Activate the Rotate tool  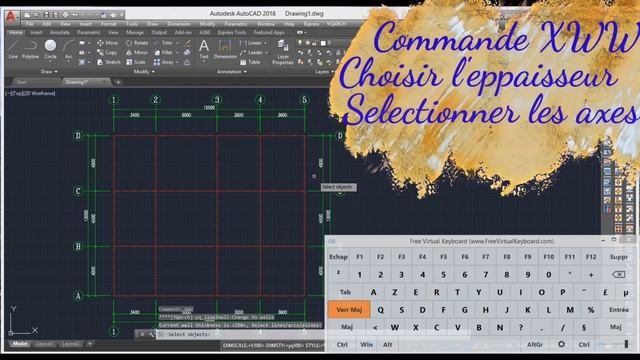click(x=137, y=43)
